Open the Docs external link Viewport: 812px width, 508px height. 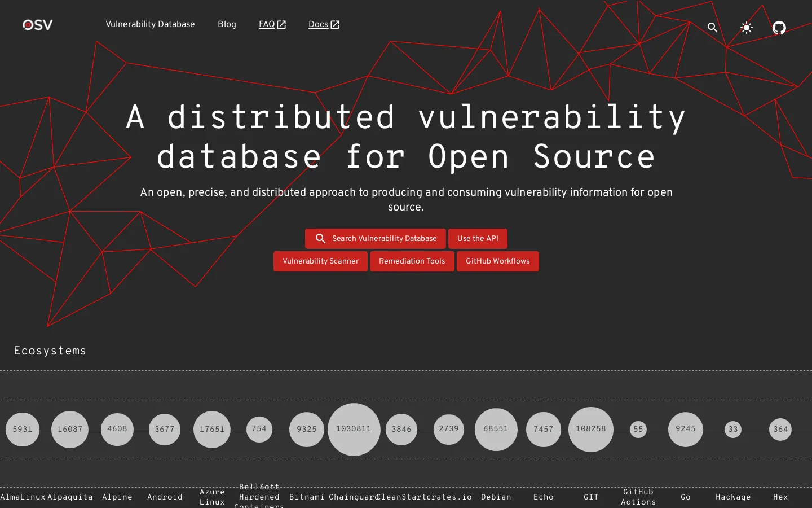[324, 24]
